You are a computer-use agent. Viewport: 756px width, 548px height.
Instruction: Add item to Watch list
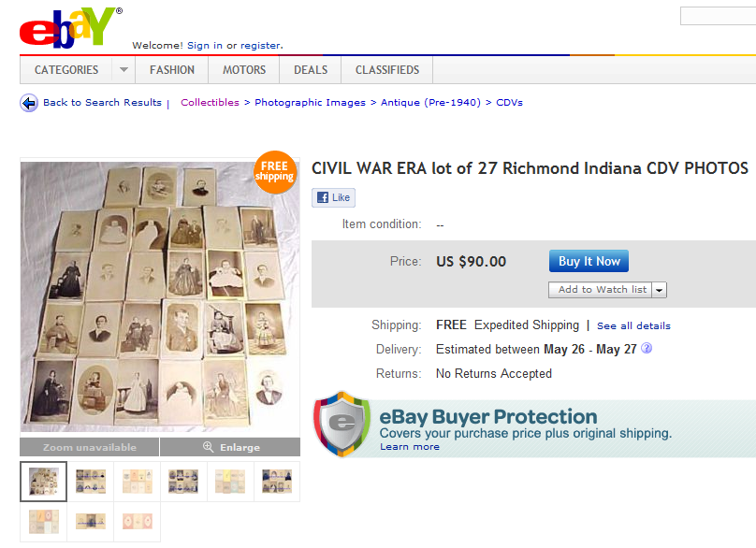601,290
